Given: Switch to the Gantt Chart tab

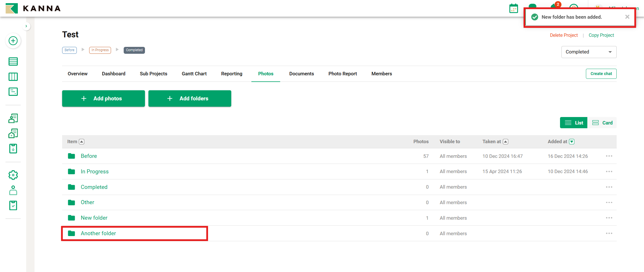Looking at the screenshot, I should pos(194,74).
